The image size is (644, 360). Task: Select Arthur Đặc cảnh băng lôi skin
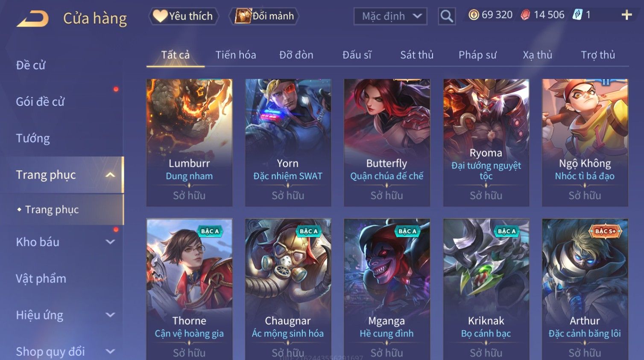click(x=585, y=289)
